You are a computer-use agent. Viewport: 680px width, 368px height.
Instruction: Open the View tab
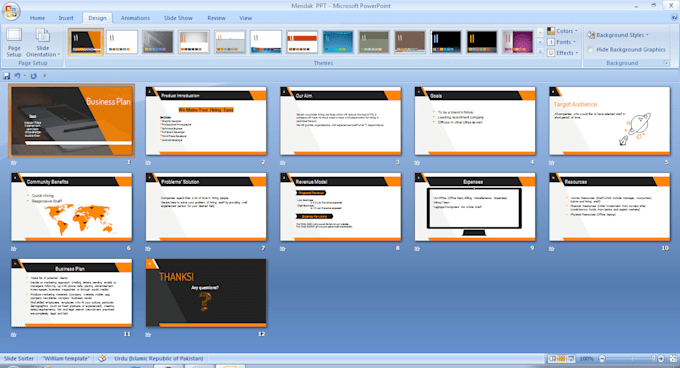click(245, 18)
